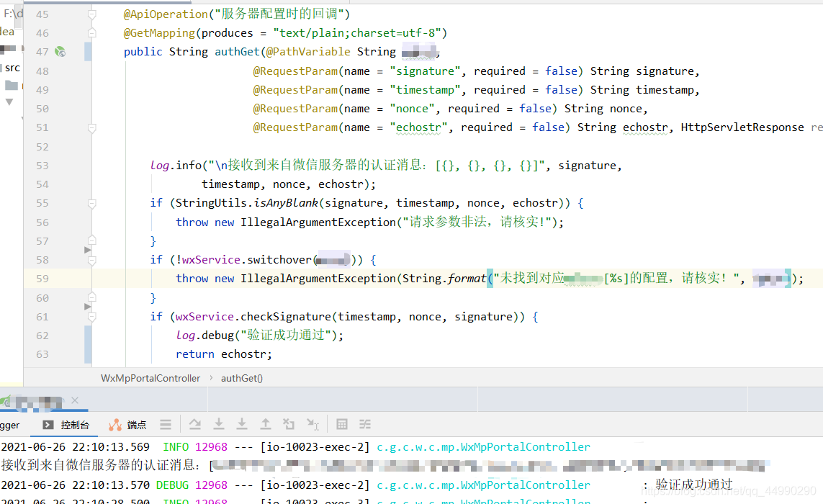Image resolution: width=823 pixels, height=504 pixels.
Task: Collapse the if block at line 61
Action: 92,317
